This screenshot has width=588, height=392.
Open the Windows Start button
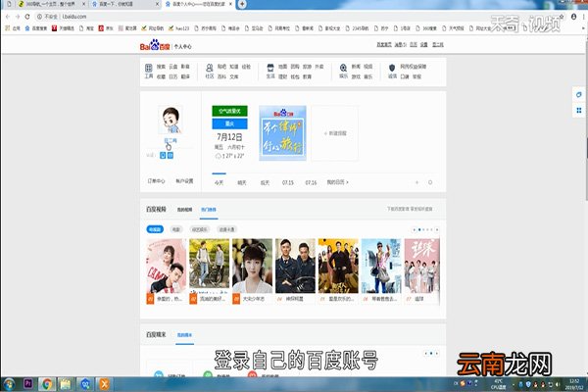[9, 384]
